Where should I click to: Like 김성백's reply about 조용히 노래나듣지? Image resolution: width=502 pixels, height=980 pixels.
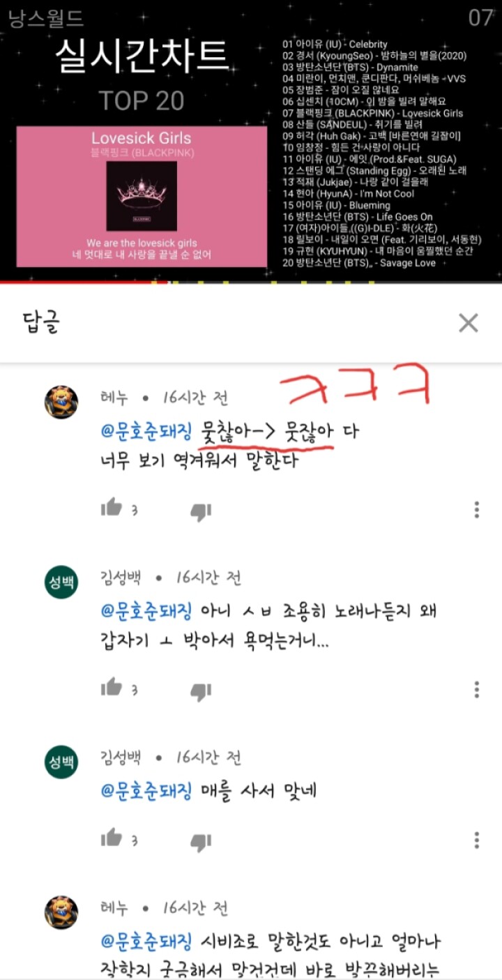[111, 688]
